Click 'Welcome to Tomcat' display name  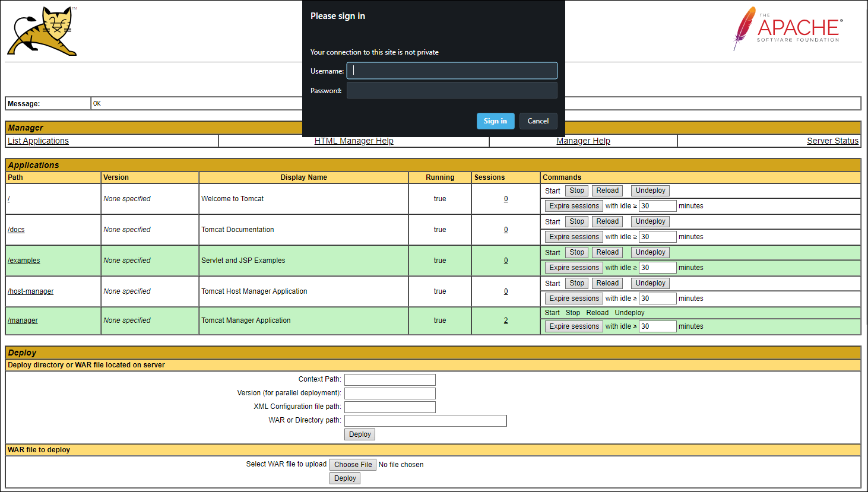(232, 199)
